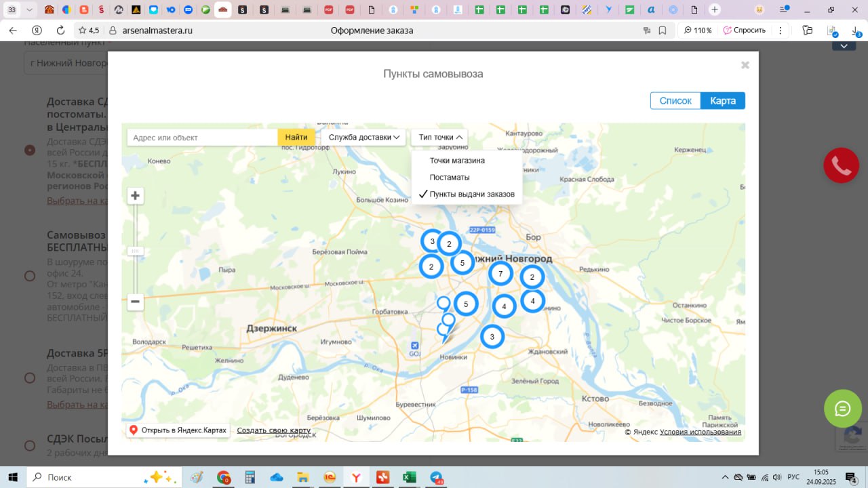Switch to Список view tab
This screenshot has width=868, height=488.
click(675, 100)
